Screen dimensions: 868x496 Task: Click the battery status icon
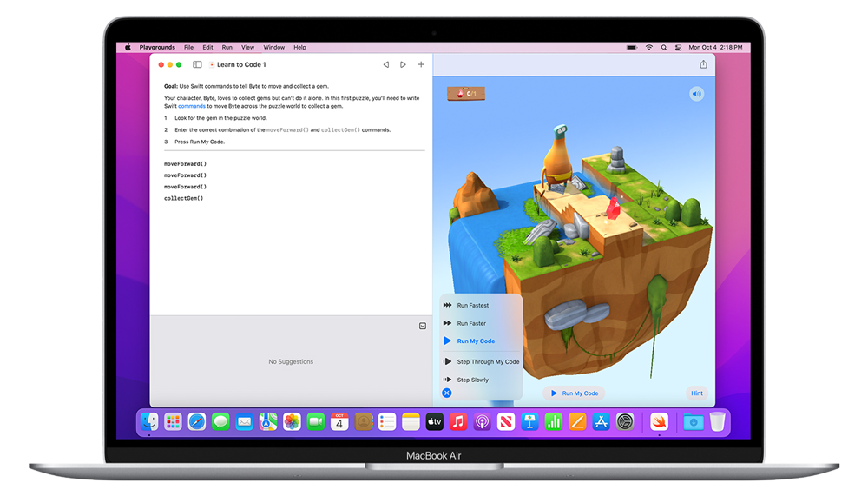[x=632, y=47]
